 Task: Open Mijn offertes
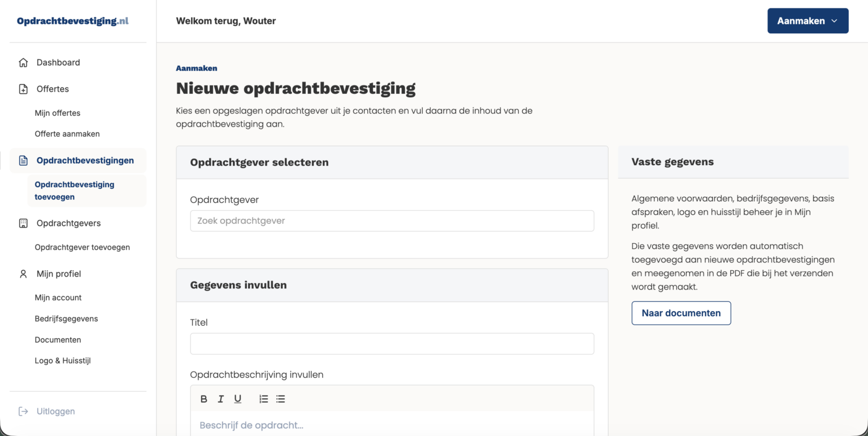pos(58,113)
